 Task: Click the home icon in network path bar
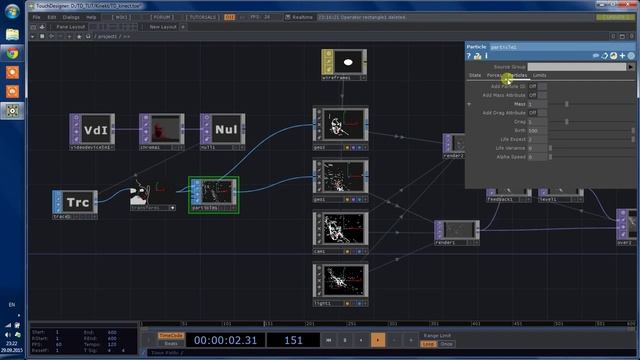pos(88,36)
